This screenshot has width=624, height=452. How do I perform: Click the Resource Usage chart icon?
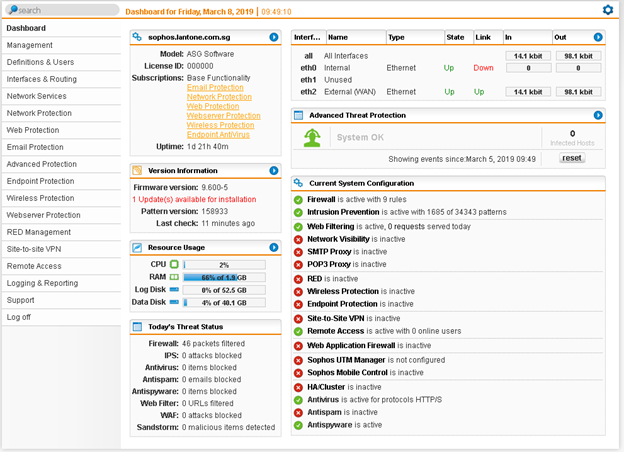pos(137,247)
